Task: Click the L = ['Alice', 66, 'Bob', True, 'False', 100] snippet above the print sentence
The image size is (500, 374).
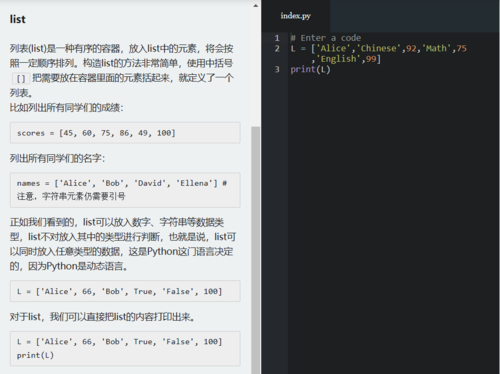Action: click(x=125, y=291)
